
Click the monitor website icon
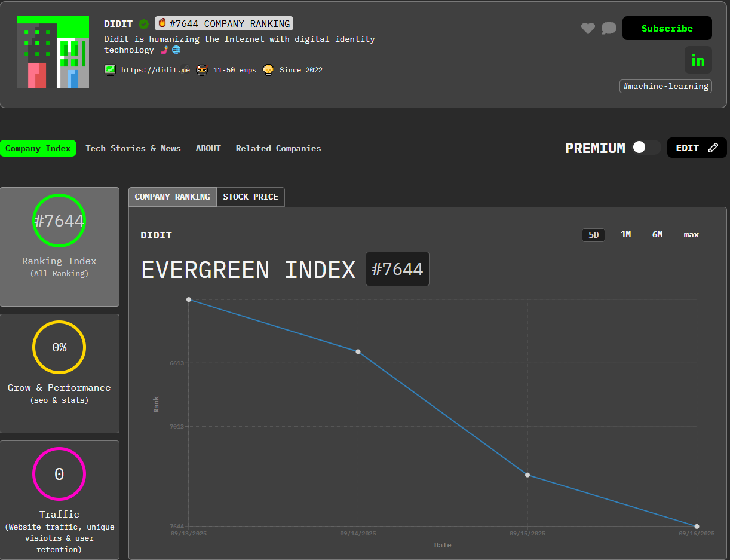(x=110, y=70)
